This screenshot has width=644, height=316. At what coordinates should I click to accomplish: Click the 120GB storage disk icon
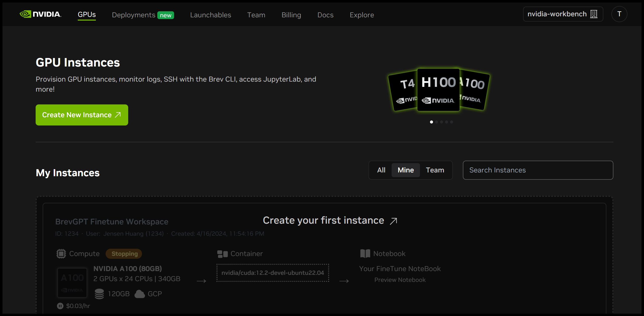(x=99, y=294)
